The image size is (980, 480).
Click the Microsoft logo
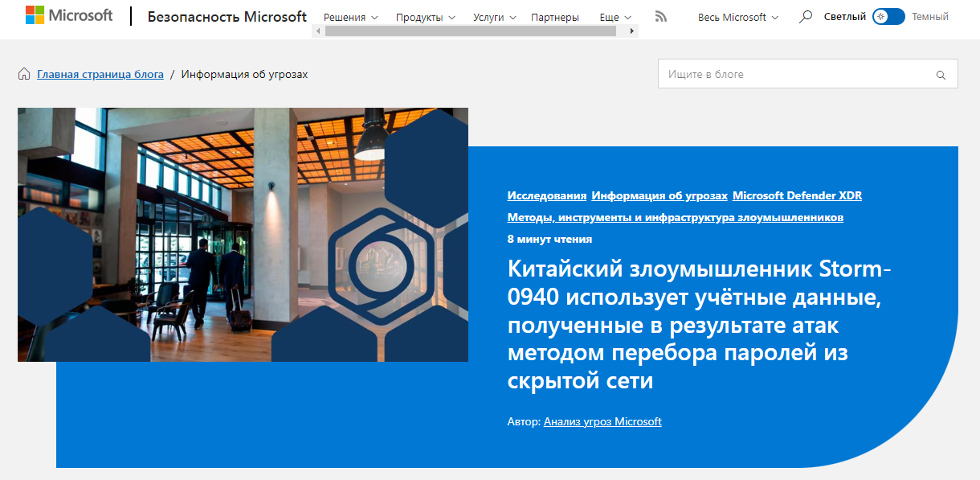point(69,16)
